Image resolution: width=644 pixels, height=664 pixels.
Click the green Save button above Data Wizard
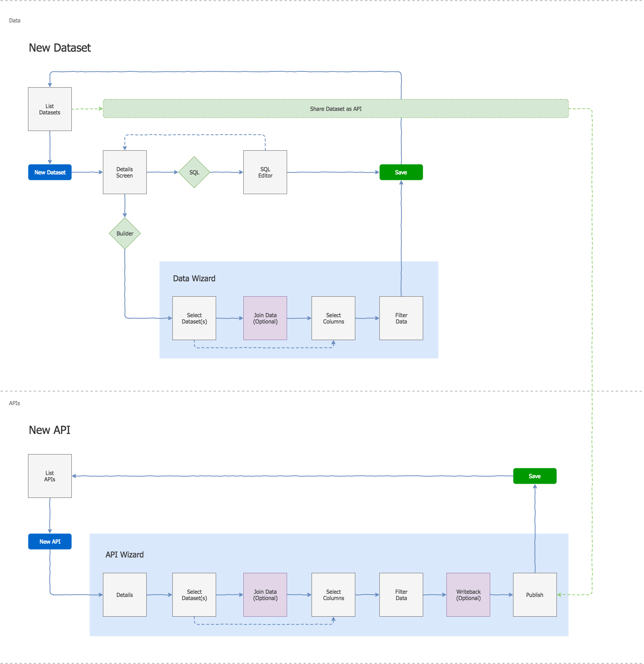click(401, 172)
